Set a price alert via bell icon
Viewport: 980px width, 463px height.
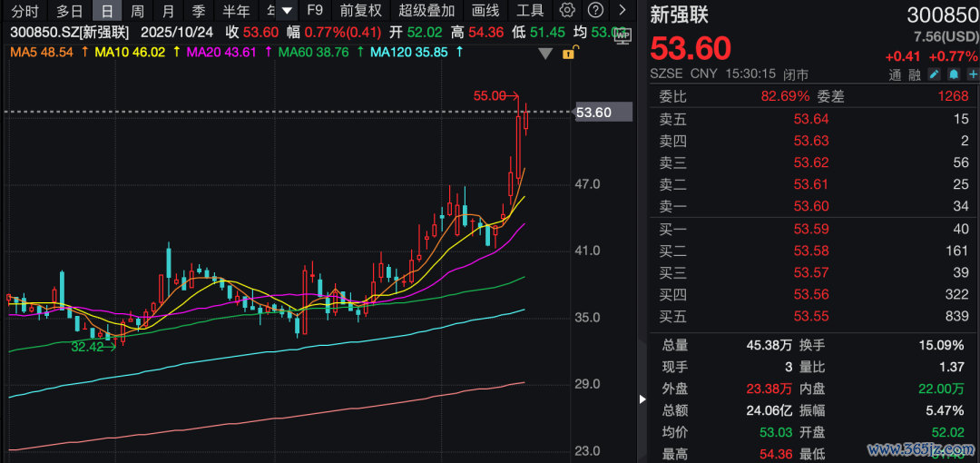tap(954, 74)
